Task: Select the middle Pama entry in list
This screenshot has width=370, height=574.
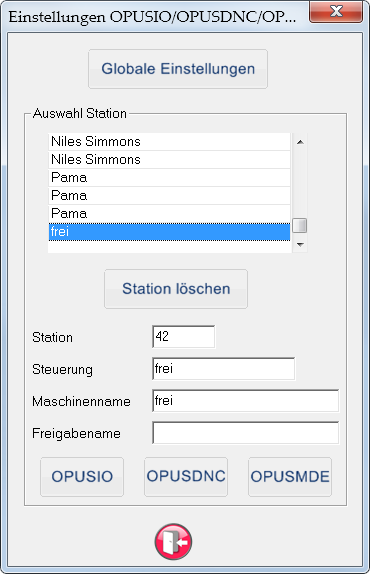Action: (169, 195)
